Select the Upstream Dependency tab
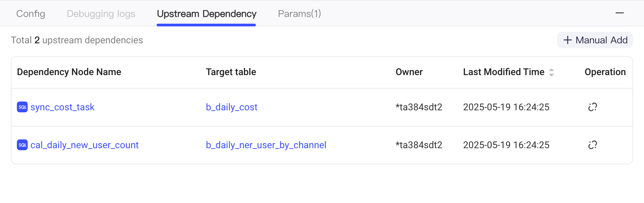 pos(207,14)
